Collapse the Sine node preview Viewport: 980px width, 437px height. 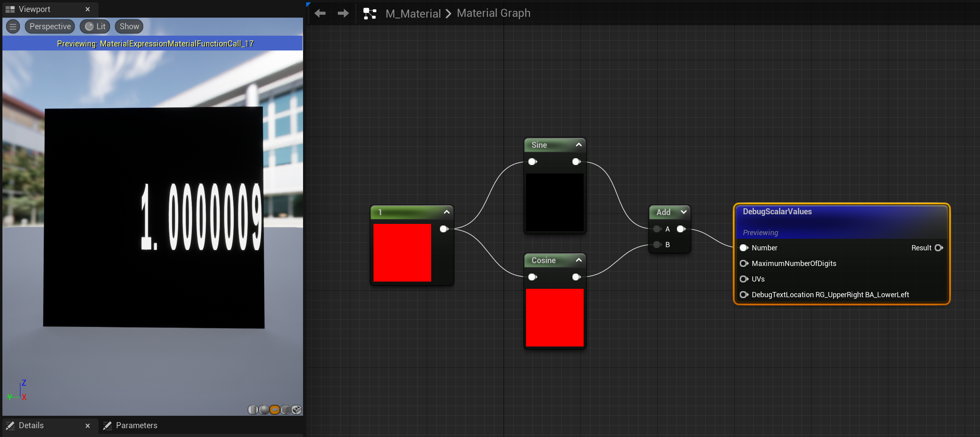tap(578, 145)
